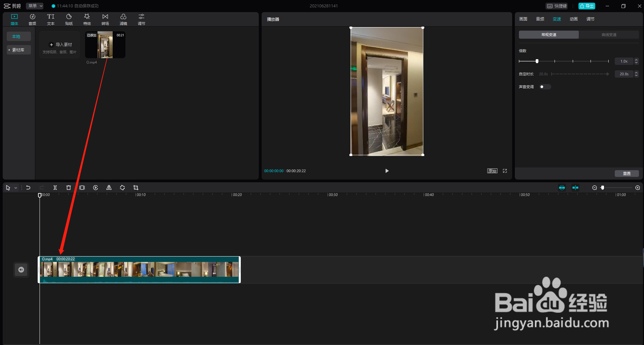Click the 导出 export button
This screenshot has width=644, height=345.
coord(587,6)
